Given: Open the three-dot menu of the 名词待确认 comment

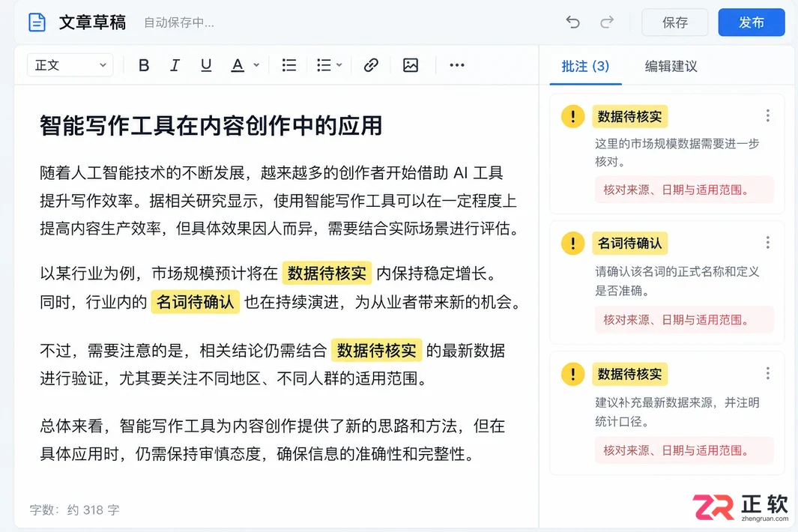Looking at the screenshot, I should [767, 242].
